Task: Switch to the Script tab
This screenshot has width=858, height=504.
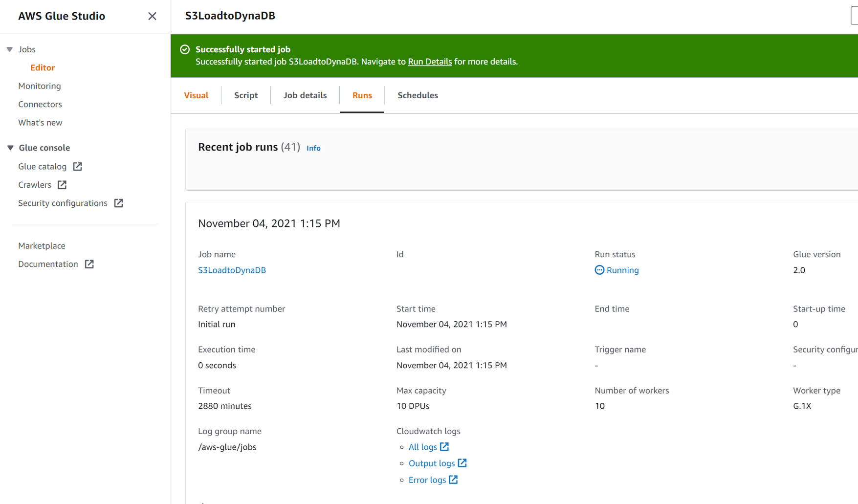Action: [245, 95]
